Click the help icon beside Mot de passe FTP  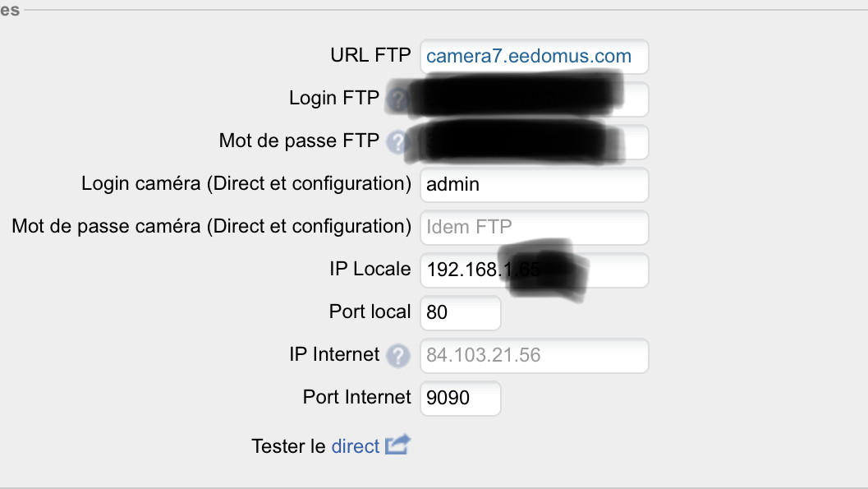397,142
